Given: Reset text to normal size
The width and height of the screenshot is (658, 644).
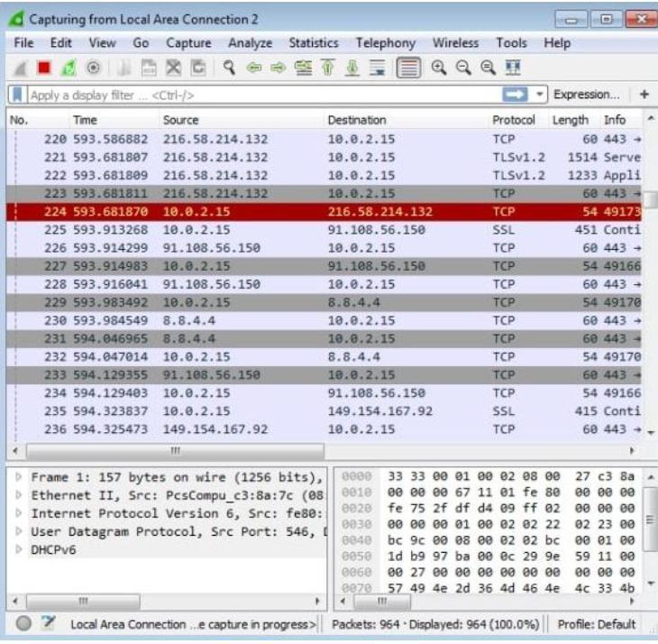Looking at the screenshot, I should [488, 68].
